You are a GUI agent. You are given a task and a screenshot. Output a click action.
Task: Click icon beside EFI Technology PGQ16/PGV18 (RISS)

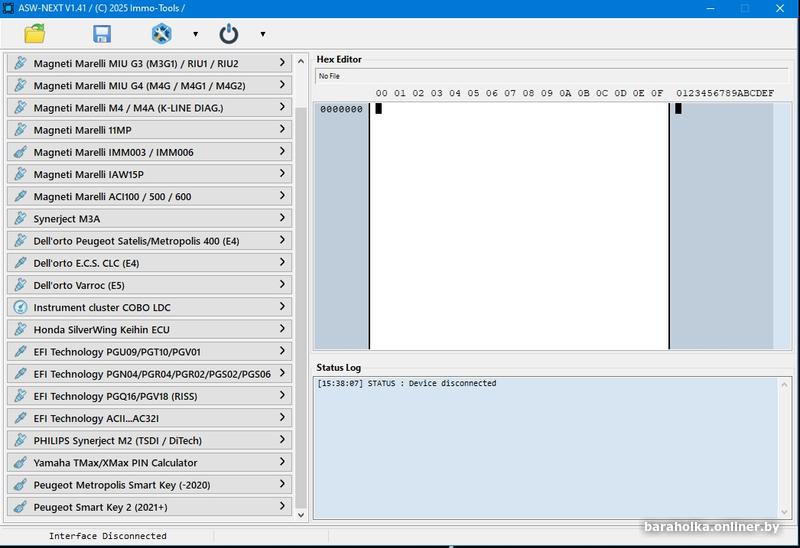tap(20, 396)
